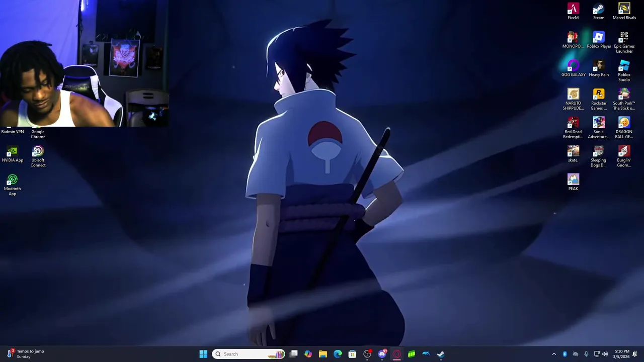Image resolution: width=644 pixels, height=362 pixels.
Task: Select the skate. desktop shortcut
Action: click(573, 154)
